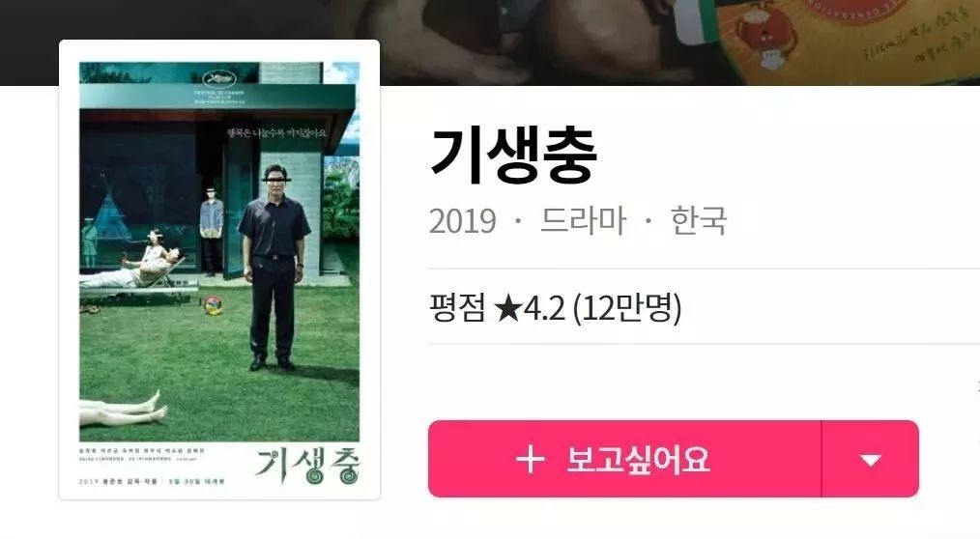The width and height of the screenshot is (980, 539).
Task: Click the green 기생충 title logo on the poster
Action: (307, 465)
